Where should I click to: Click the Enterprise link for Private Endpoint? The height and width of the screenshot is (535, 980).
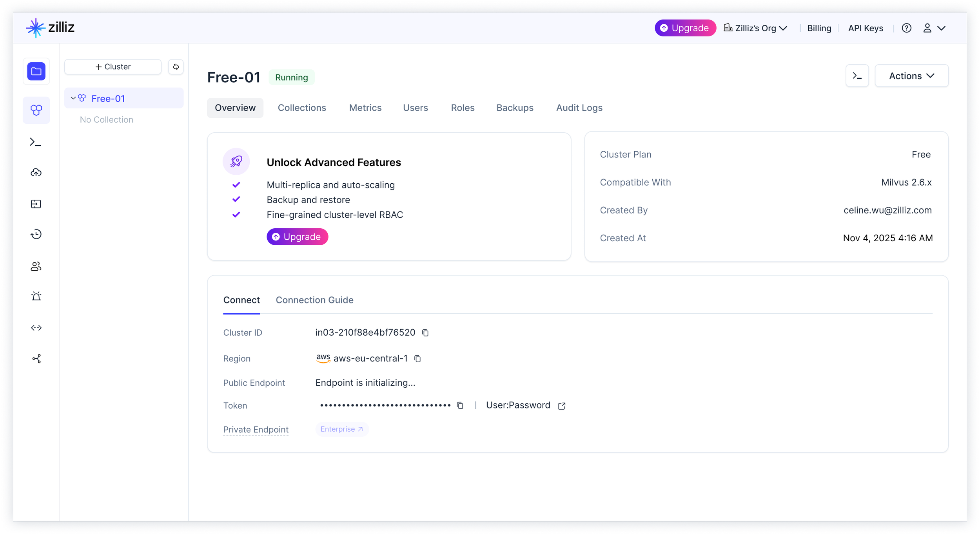(342, 429)
